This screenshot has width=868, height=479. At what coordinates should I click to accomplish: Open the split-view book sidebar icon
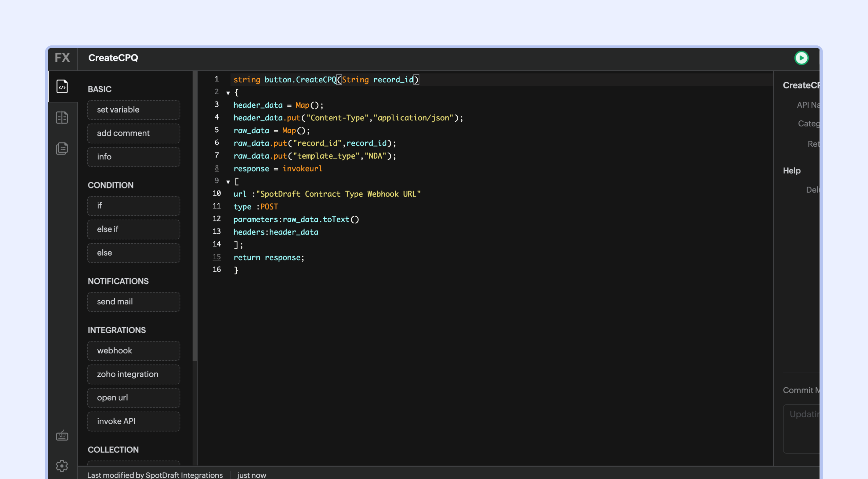[x=62, y=118]
